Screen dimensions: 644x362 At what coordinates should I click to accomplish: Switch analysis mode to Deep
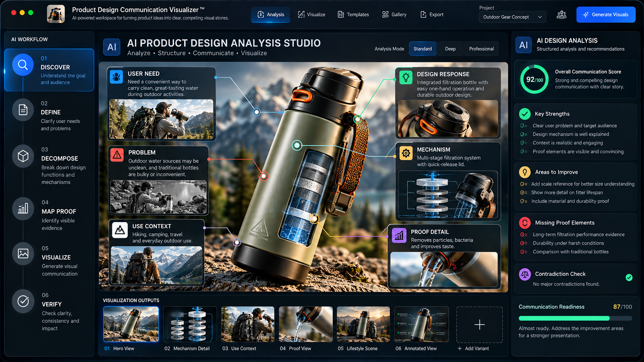pyautogui.click(x=450, y=49)
